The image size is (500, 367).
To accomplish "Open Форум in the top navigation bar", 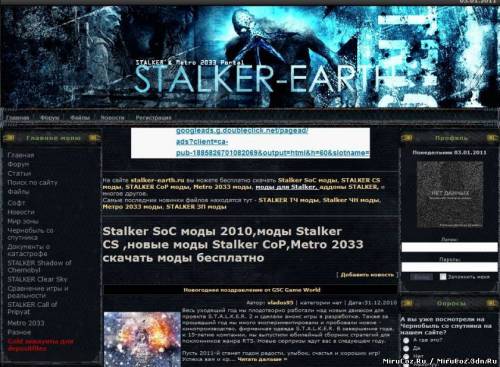I will tap(49, 118).
